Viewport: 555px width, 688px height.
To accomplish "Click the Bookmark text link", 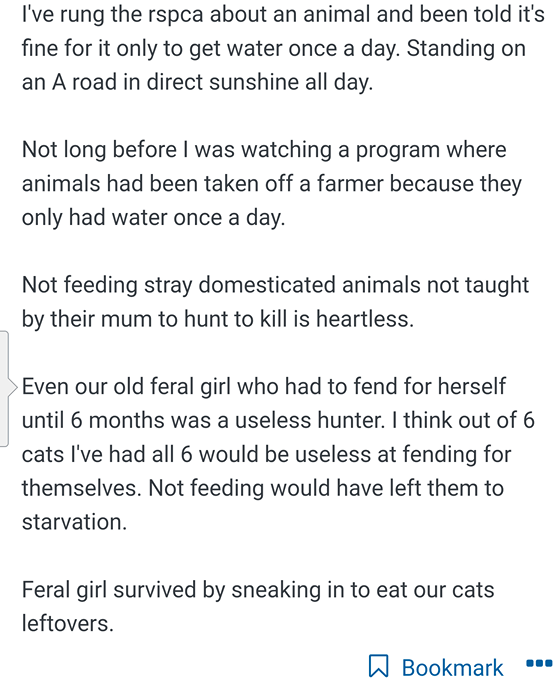I will coord(452,668).
